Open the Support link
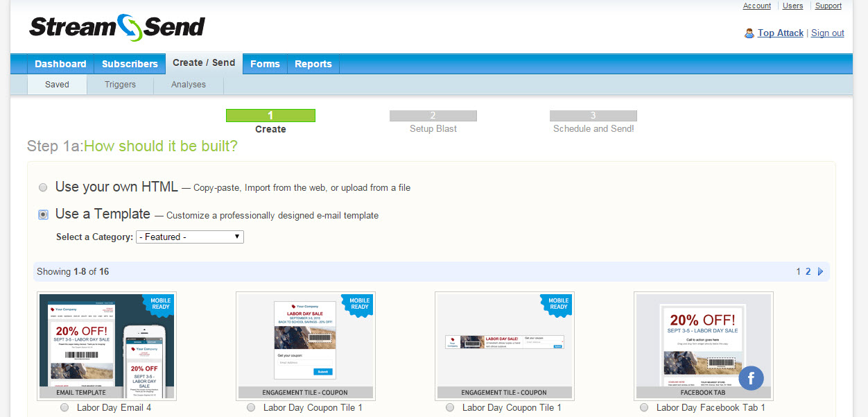This screenshot has width=868, height=417. [828, 6]
